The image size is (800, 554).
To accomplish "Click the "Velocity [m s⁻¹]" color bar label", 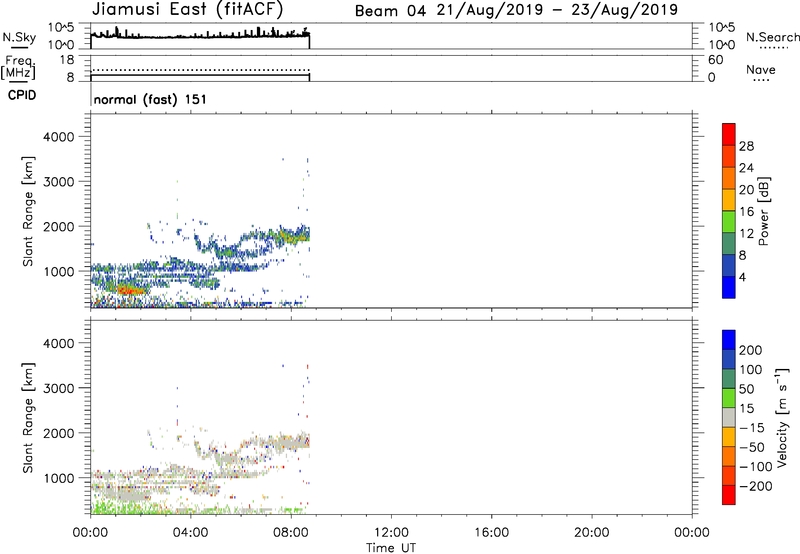I will tap(782, 417).
